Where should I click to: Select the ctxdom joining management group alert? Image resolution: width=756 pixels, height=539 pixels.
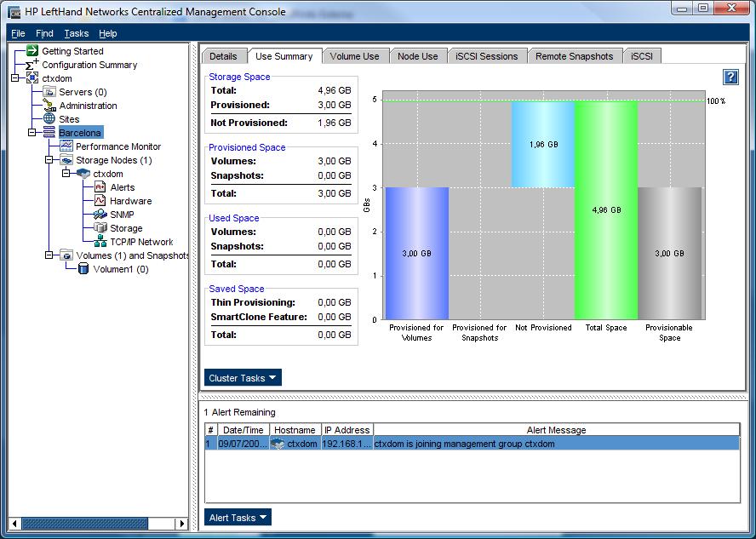point(472,444)
